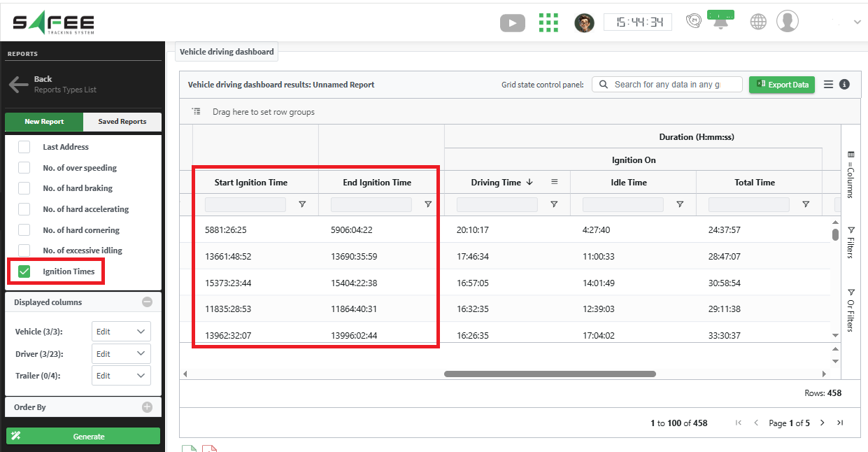Viewport: 868px width, 452px height.
Task: Open the Vehicle columns Edit dropdown
Action: (121, 332)
